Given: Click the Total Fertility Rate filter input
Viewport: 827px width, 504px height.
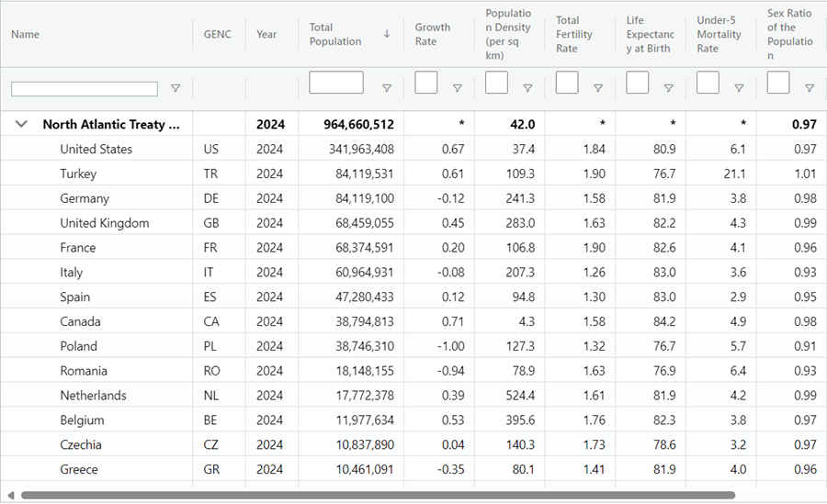Looking at the screenshot, I should click(567, 83).
